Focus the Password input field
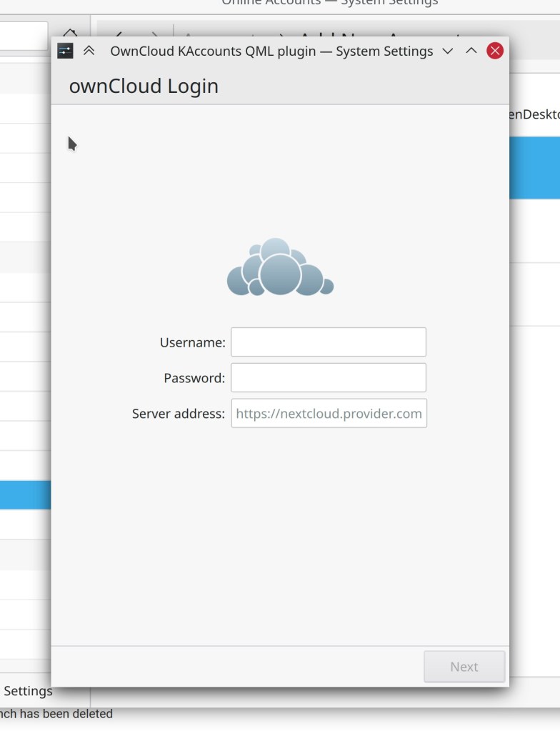The image size is (560, 731). click(x=329, y=378)
